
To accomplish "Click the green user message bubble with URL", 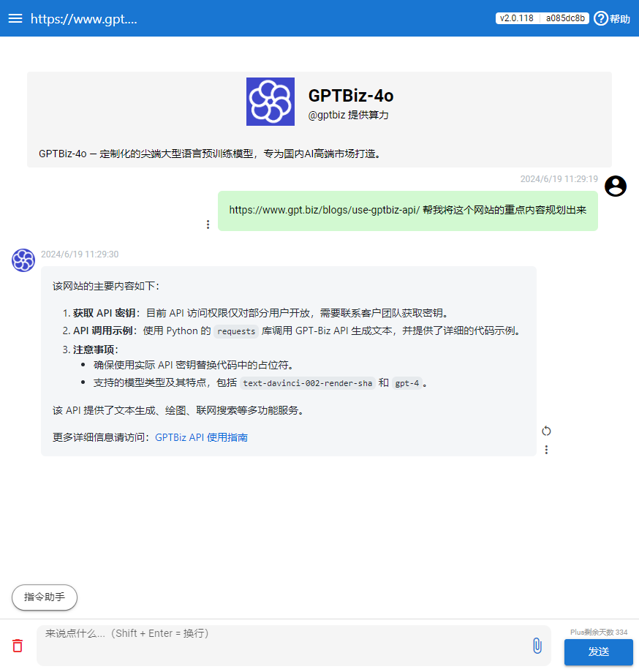I will pos(407,211).
